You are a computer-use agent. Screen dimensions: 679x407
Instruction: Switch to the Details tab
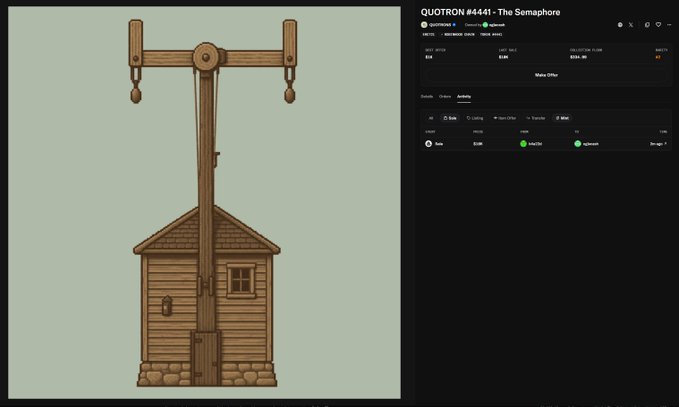coord(427,97)
